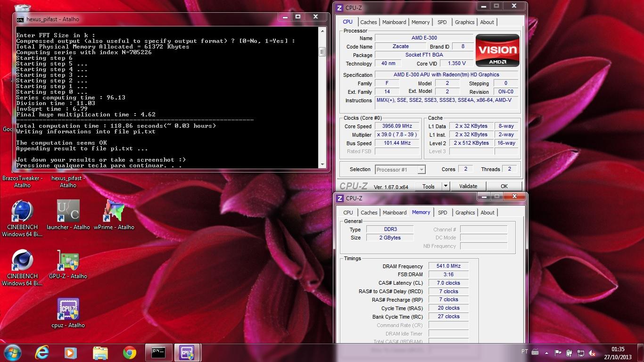
Task: Open the SPD tab in the CPU-Z processor window
Action: pos(442,22)
